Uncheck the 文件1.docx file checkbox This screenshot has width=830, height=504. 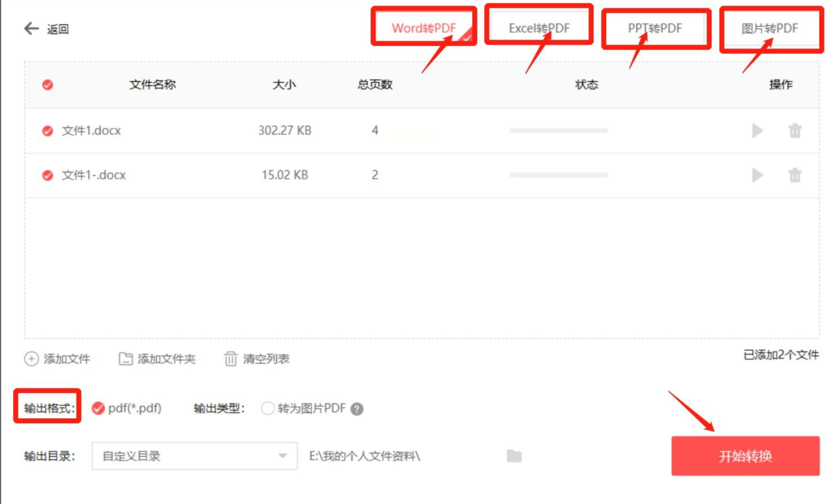(48, 131)
